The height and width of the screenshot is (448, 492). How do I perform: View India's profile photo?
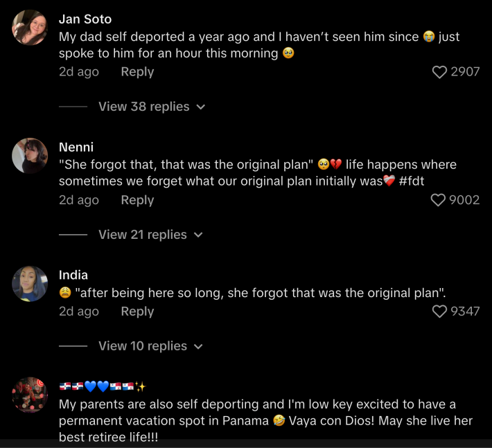(30, 284)
